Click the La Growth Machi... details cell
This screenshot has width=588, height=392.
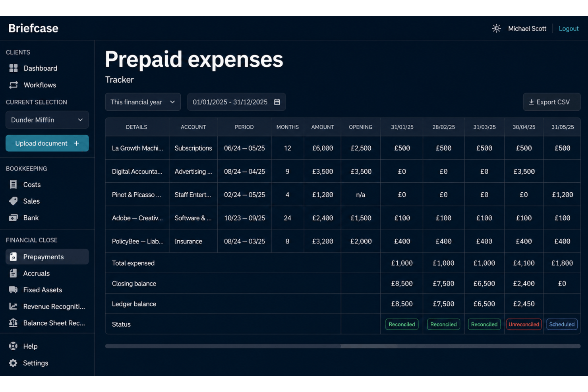coord(137,148)
